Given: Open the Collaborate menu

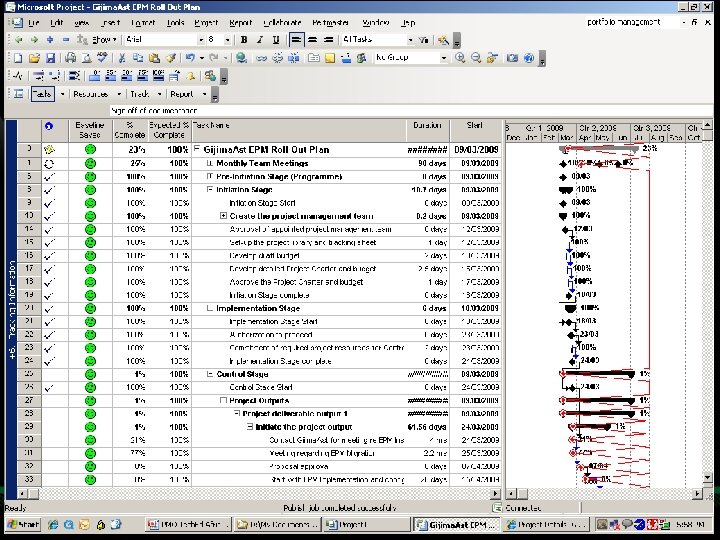Looking at the screenshot, I should pyautogui.click(x=282, y=22).
